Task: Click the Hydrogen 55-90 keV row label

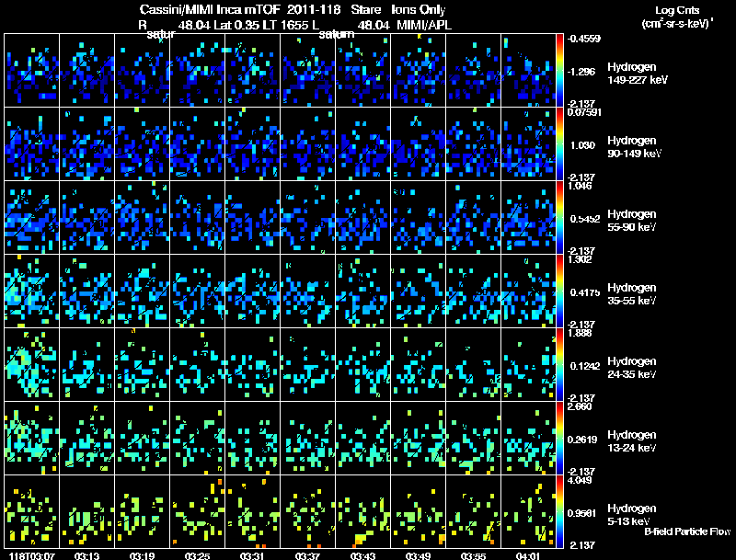Action: click(632, 221)
